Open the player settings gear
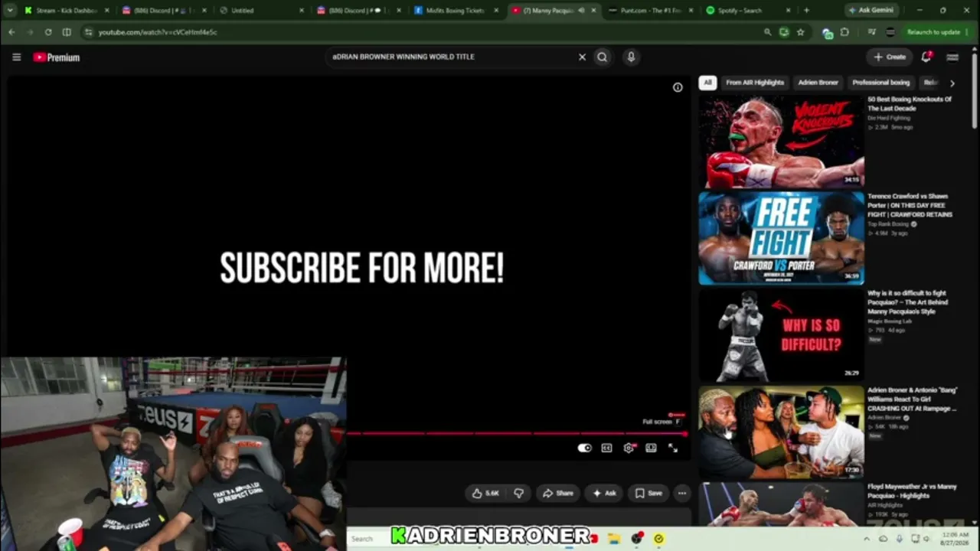Image resolution: width=980 pixels, height=551 pixels. tap(629, 448)
